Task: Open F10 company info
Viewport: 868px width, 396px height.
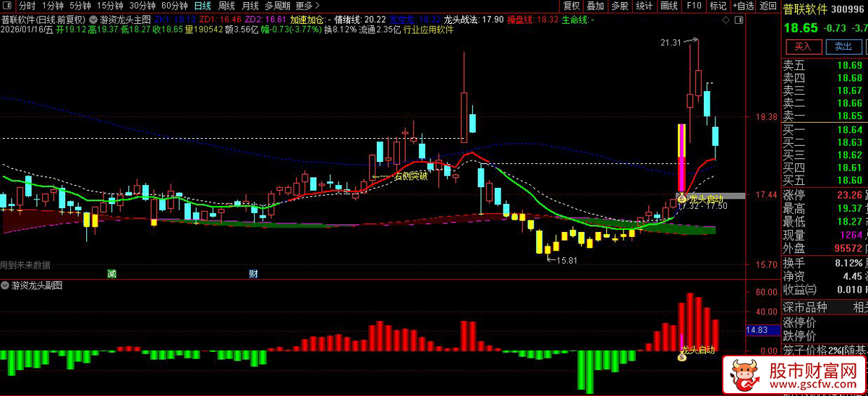Action: coord(694,6)
